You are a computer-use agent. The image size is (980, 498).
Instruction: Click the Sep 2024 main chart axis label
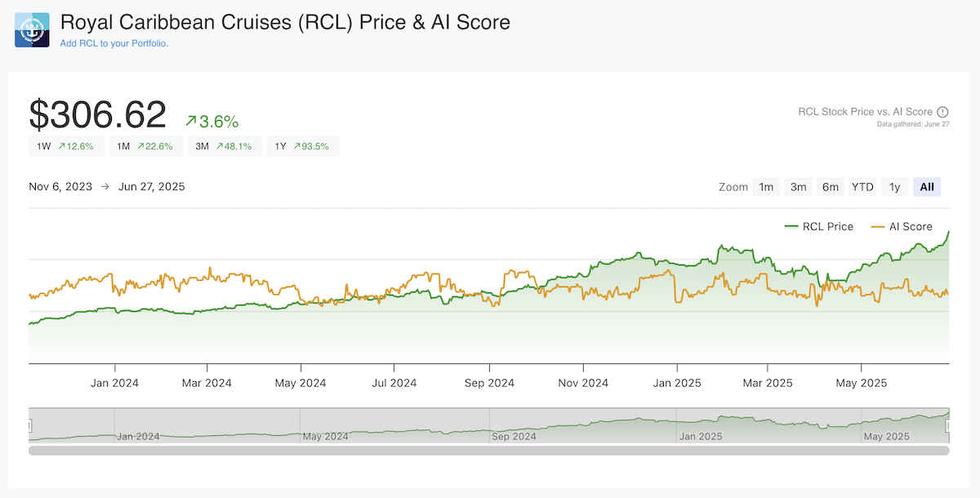[x=489, y=382]
